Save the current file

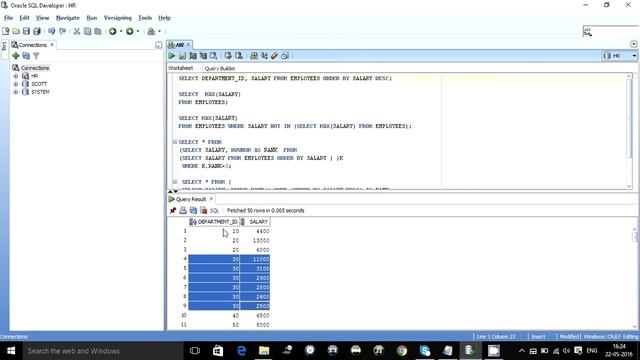tap(27, 31)
